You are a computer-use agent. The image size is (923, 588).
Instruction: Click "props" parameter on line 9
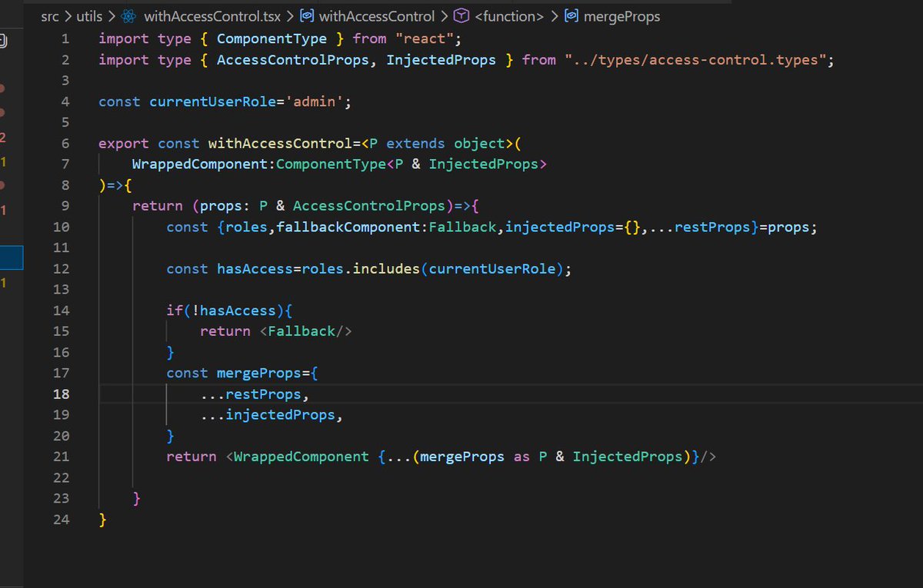click(x=221, y=206)
